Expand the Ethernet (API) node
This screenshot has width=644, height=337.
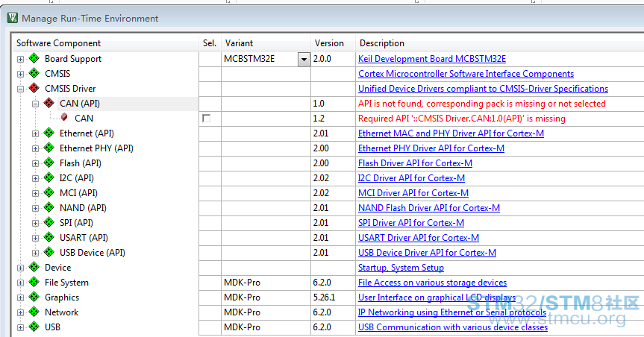click(x=35, y=133)
